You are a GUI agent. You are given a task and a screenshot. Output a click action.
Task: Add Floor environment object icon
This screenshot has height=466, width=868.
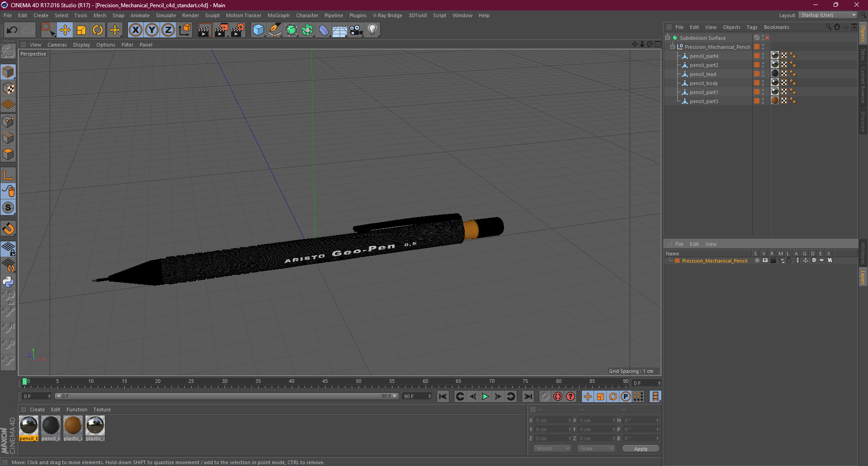pos(340,30)
